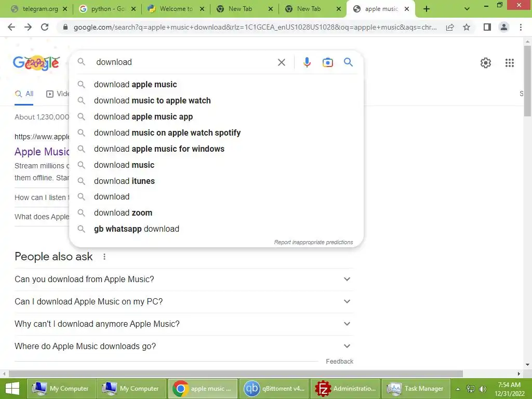Image resolution: width=532 pixels, height=399 pixels.
Task: Go forward to the next page
Action: (28, 27)
